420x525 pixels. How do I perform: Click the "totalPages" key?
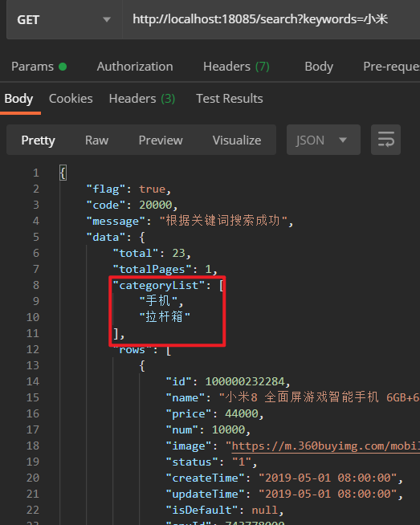click(x=152, y=269)
